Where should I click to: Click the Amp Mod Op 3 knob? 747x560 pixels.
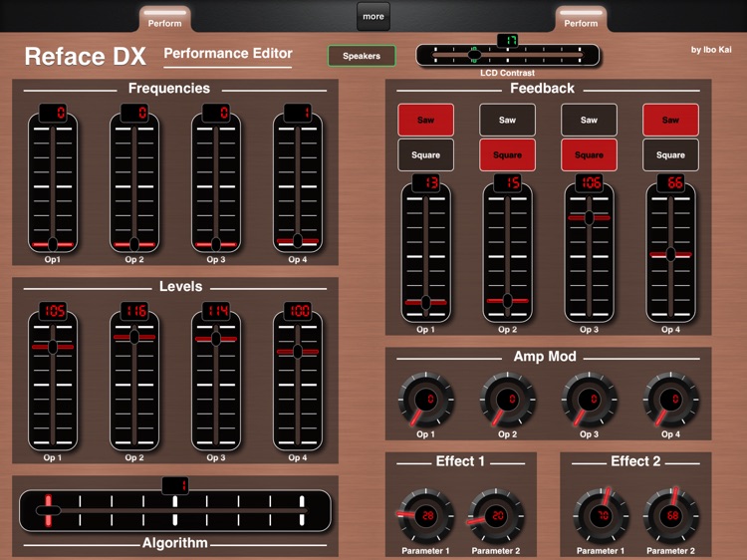(x=589, y=400)
